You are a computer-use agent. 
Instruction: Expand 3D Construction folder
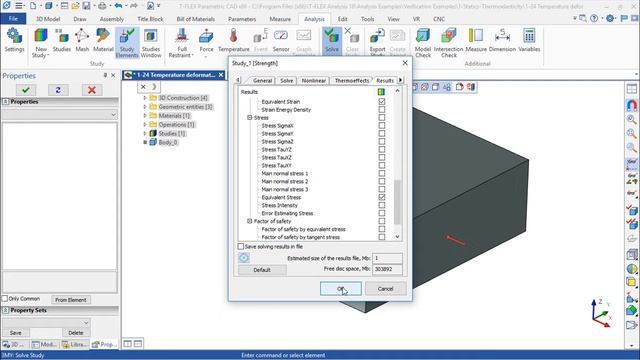[145, 98]
